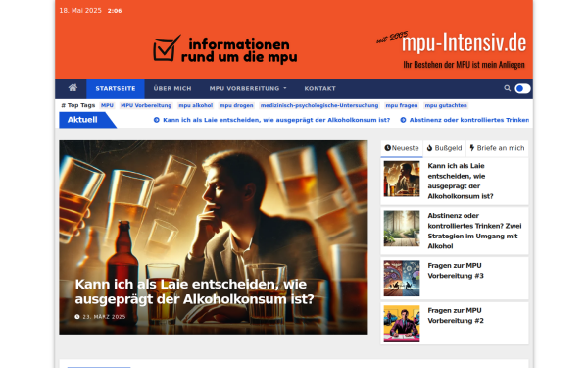Click arrow icon before first ticker headline
588x368 pixels.
click(157, 120)
